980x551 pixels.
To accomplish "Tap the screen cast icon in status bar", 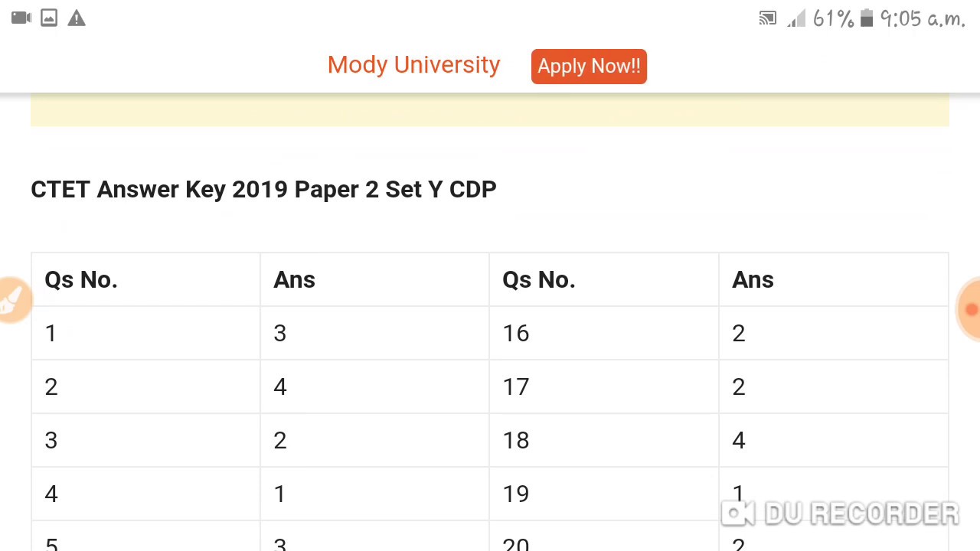I will coord(767,19).
